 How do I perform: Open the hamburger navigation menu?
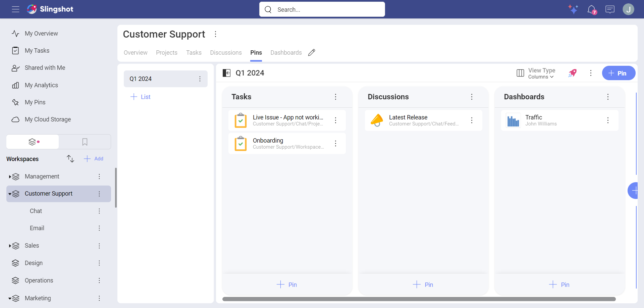point(15,9)
